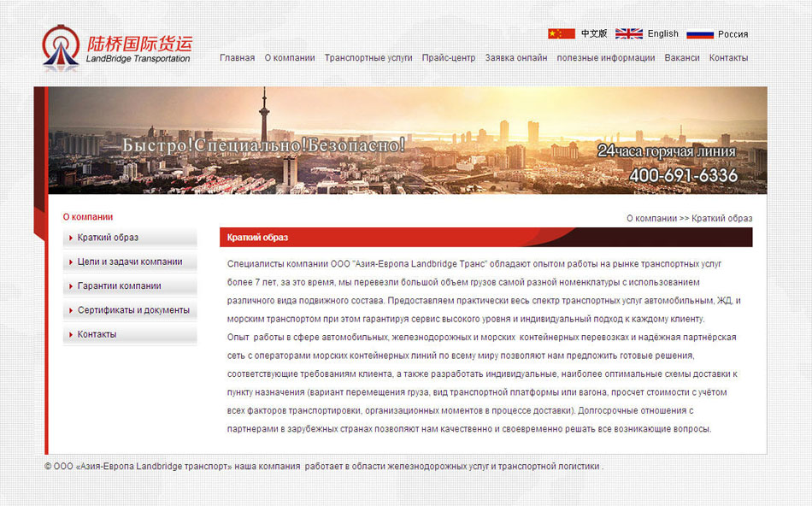Viewport: 812px width, 506px height.
Task: Select Цели и задачи компании sidebar item
Action: (x=130, y=262)
